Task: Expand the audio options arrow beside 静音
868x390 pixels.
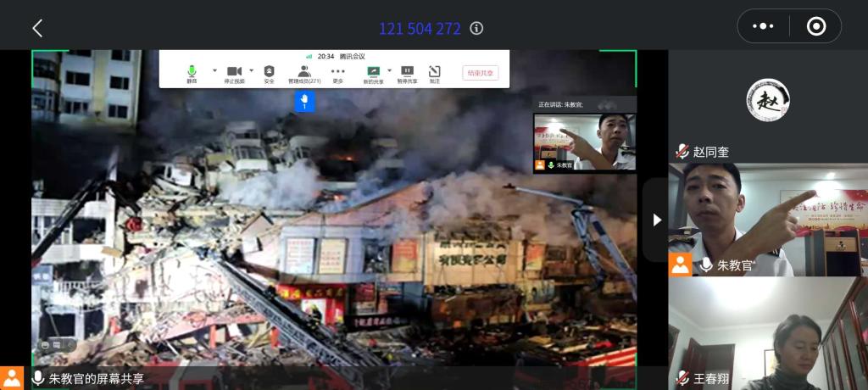Action: click(214, 70)
